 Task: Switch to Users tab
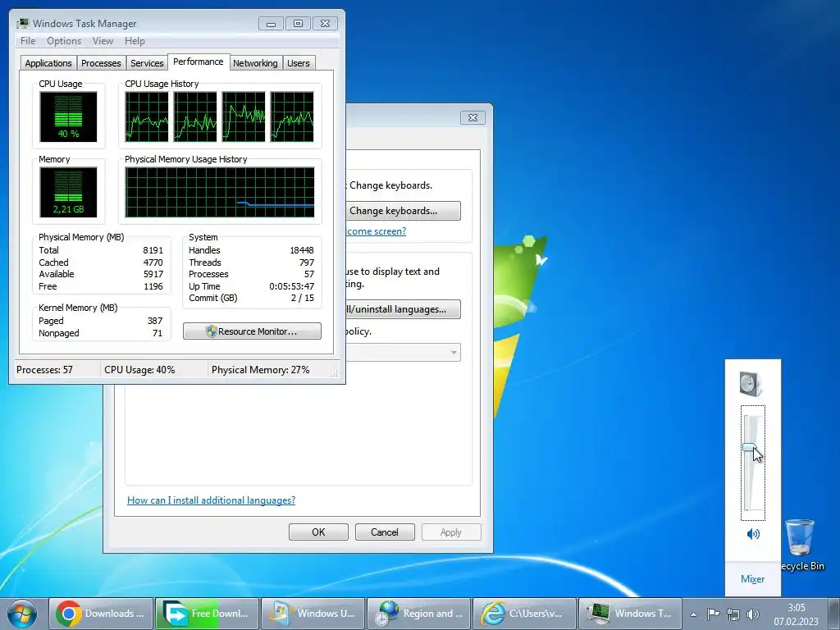tap(299, 63)
